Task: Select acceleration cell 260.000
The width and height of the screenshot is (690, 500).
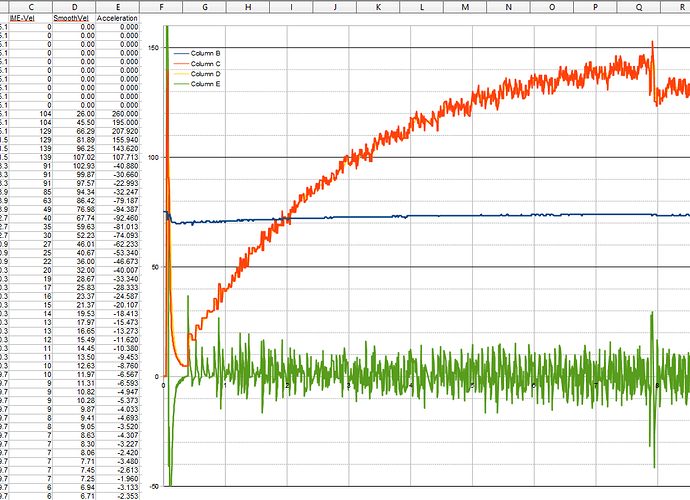Action: click(x=118, y=114)
